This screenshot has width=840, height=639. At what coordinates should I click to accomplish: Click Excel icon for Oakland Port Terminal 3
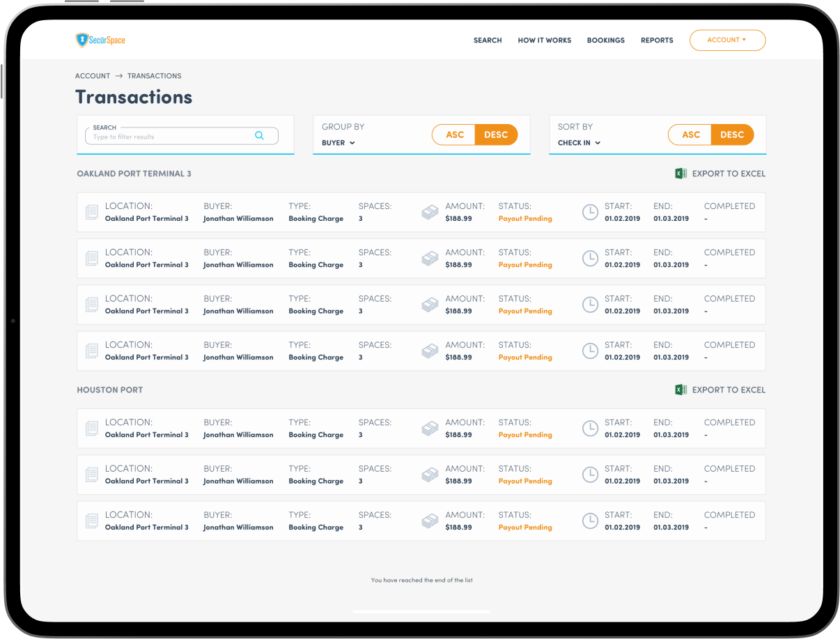[x=680, y=174]
